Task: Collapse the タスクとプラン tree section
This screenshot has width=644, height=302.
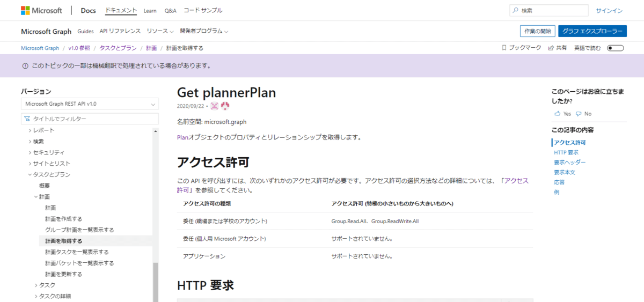Action: click(30, 174)
